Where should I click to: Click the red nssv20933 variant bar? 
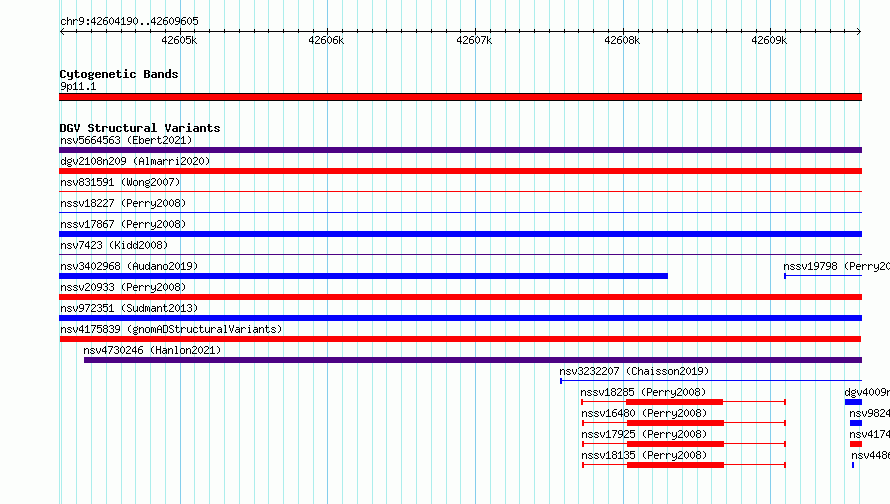[460, 297]
